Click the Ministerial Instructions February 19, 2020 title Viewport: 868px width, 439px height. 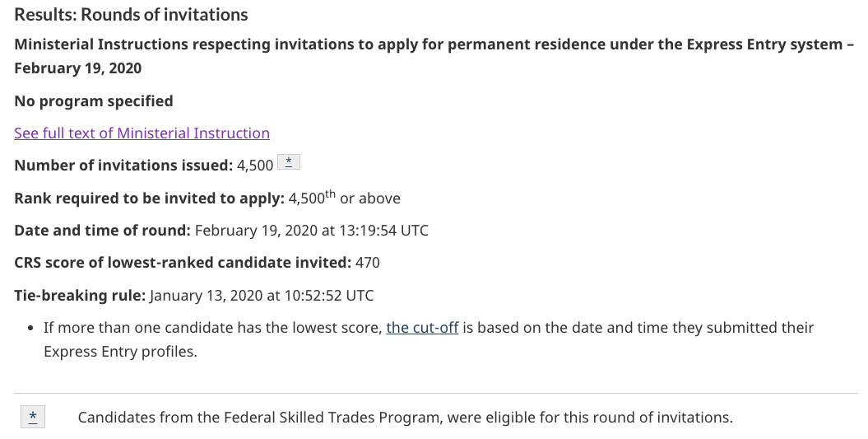click(x=434, y=56)
